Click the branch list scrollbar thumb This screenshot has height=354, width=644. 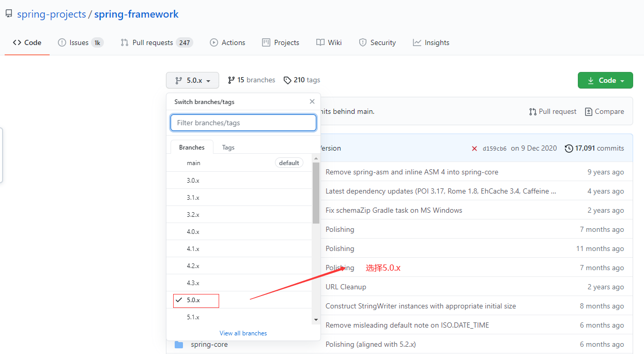[316, 193]
